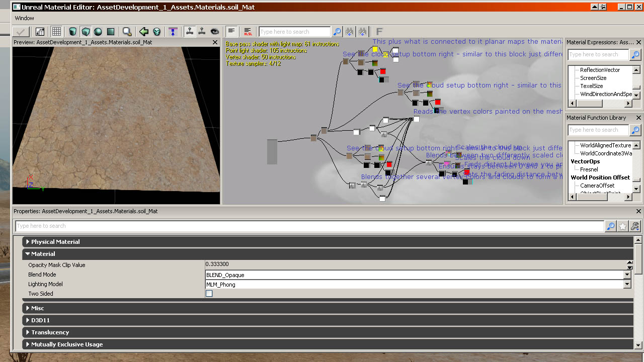Image resolution: width=644 pixels, height=362 pixels.
Task: Close the Properties panel
Action: pos(639,212)
